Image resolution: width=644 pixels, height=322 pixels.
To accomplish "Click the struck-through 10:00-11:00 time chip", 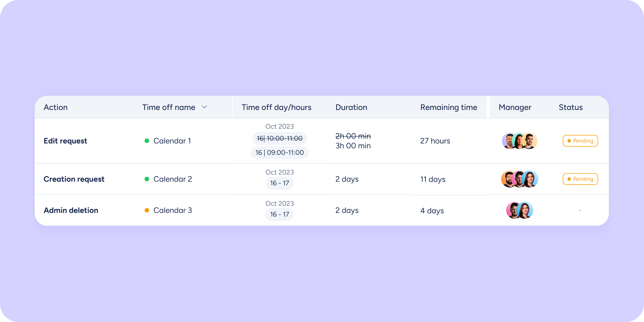I will [x=280, y=138].
